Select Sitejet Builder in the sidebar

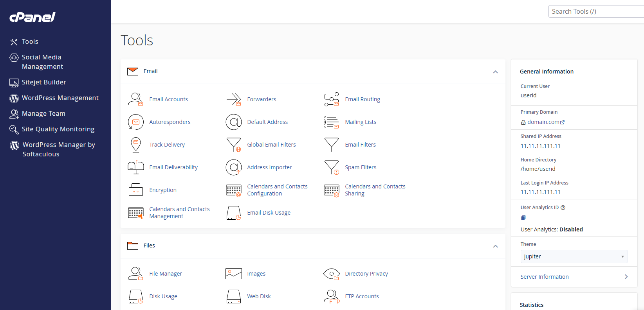coord(44,82)
